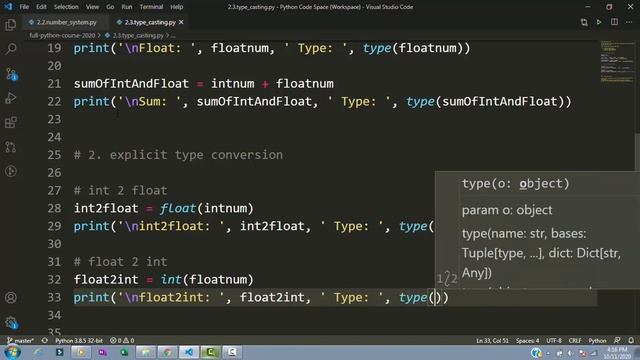Click the volume icon in system tray
Image resolution: width=640 pixels, height=360 pixels.
[x=571, y=353]
